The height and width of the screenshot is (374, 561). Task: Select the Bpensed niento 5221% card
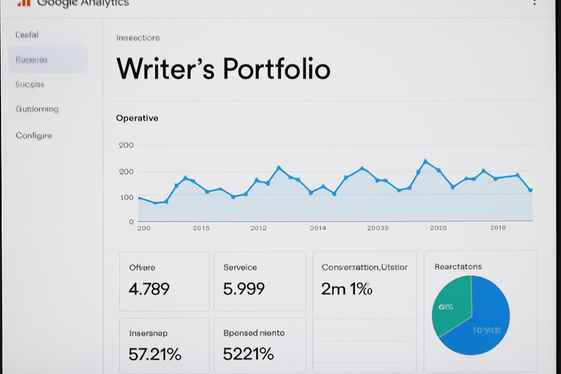point(260,346)
